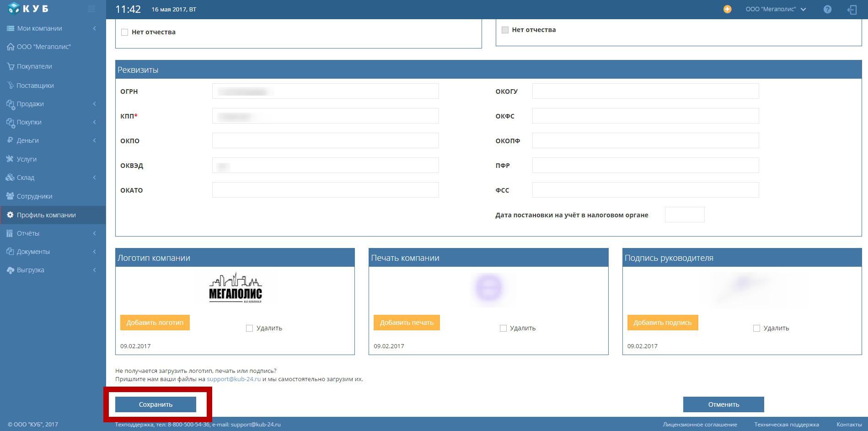Expand Деньги submenu chevron

pyautogui.click(x=95, y=140)
